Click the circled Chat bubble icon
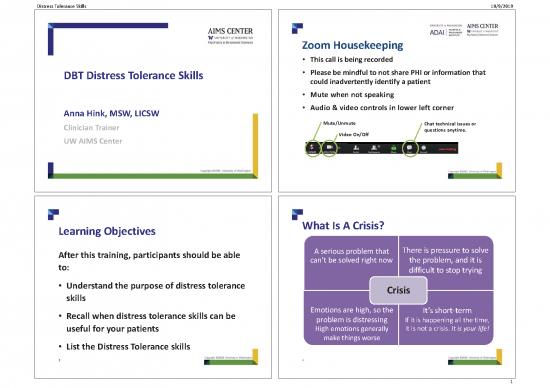Viewport: 550px width, 388px height. (x=409, y=148)
